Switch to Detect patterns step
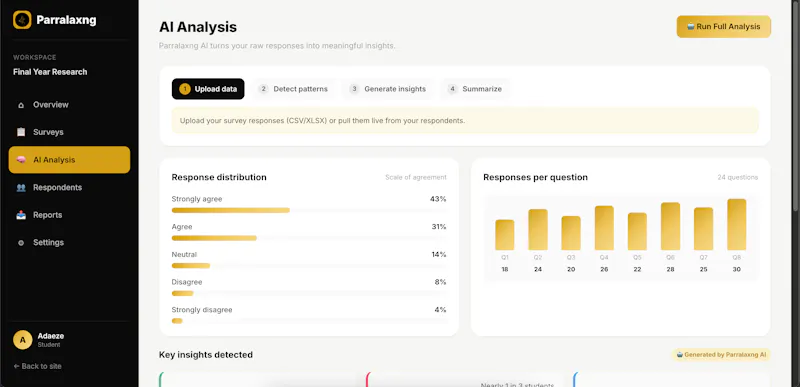This screenshot has width=800, height=387. [293, 89]
